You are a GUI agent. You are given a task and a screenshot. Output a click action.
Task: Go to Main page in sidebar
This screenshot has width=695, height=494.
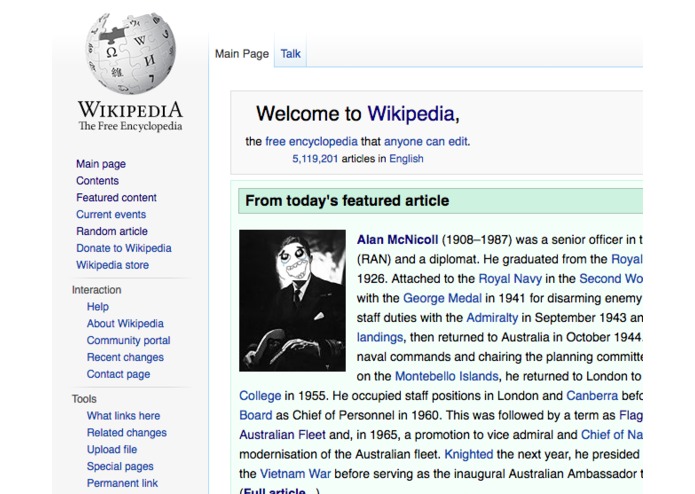click(x=101, y=164)
